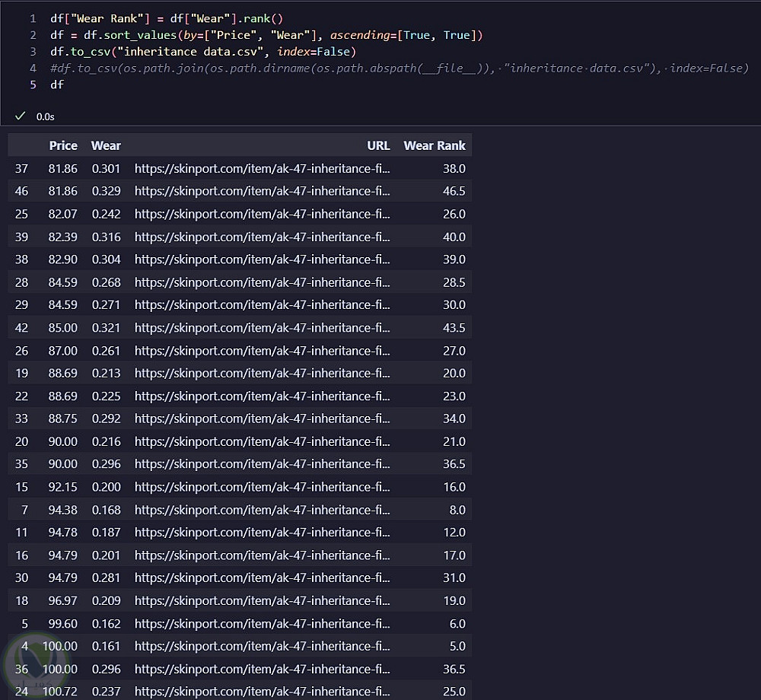Click wear value 0.271 in row 29

point(106,304)
